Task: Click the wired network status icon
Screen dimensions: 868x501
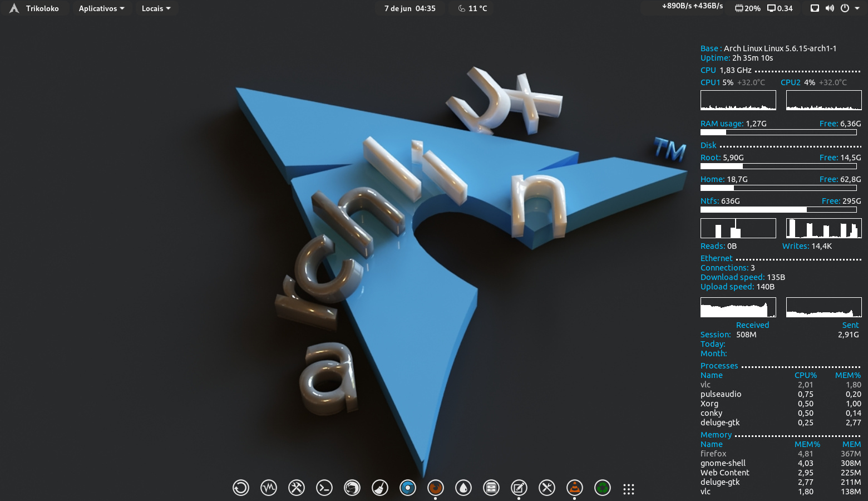Action: pyautogui.click(x=815, y=8)
